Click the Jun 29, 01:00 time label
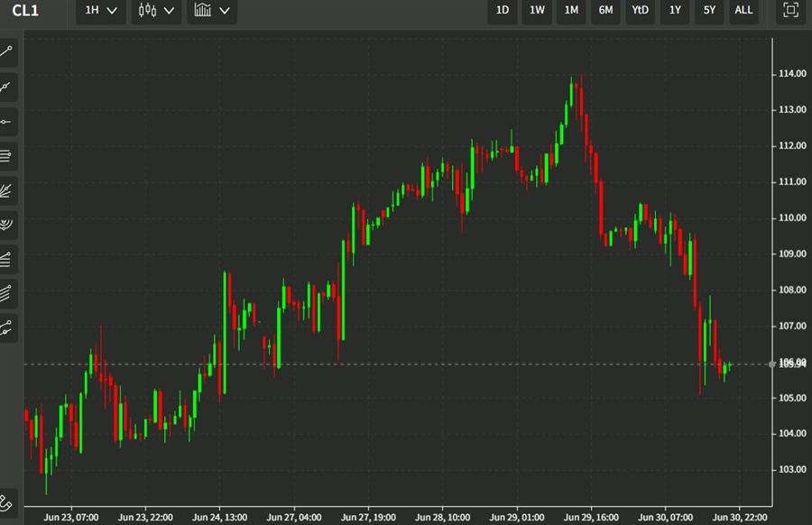 pyautogui.click(x=517, y=517)
